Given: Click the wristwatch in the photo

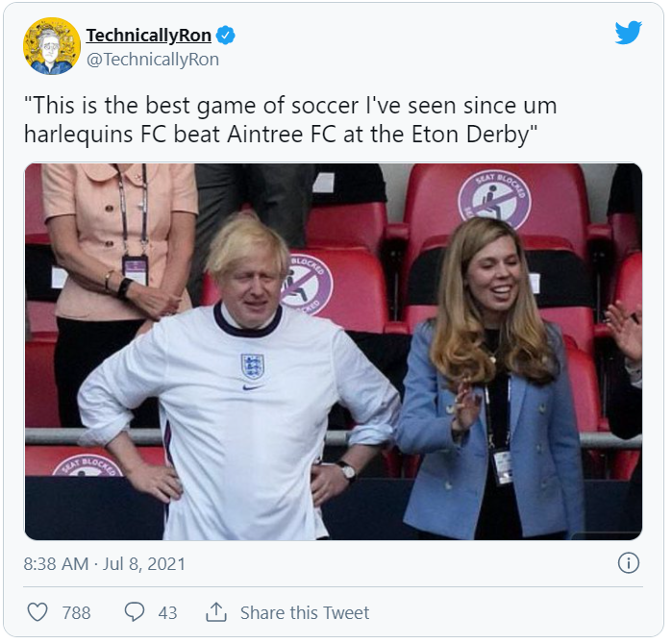Looking at the screenshot, I should 346,470.
